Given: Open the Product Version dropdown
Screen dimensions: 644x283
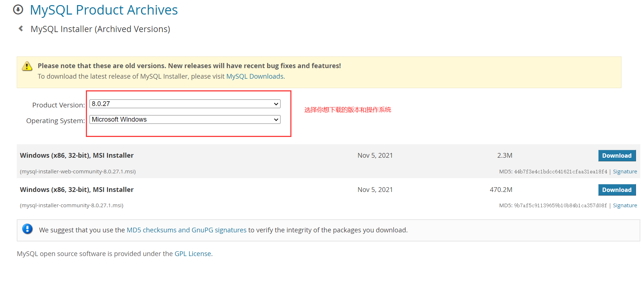Looking at the screenshot, I should pyautogui.click(x=184, y=104).
